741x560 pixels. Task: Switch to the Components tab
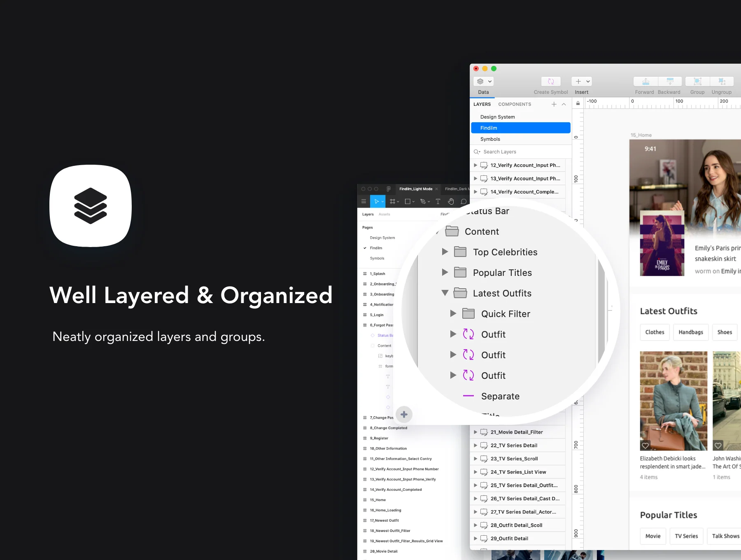[515, 104]
